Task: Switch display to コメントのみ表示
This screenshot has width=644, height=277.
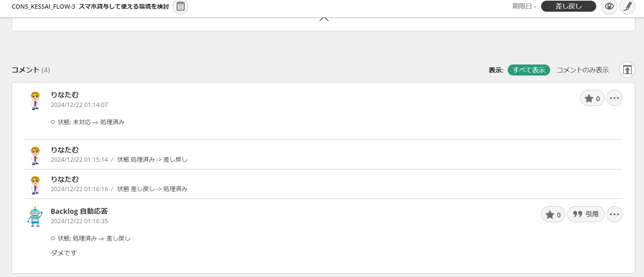Action: (x=583, y=70)
